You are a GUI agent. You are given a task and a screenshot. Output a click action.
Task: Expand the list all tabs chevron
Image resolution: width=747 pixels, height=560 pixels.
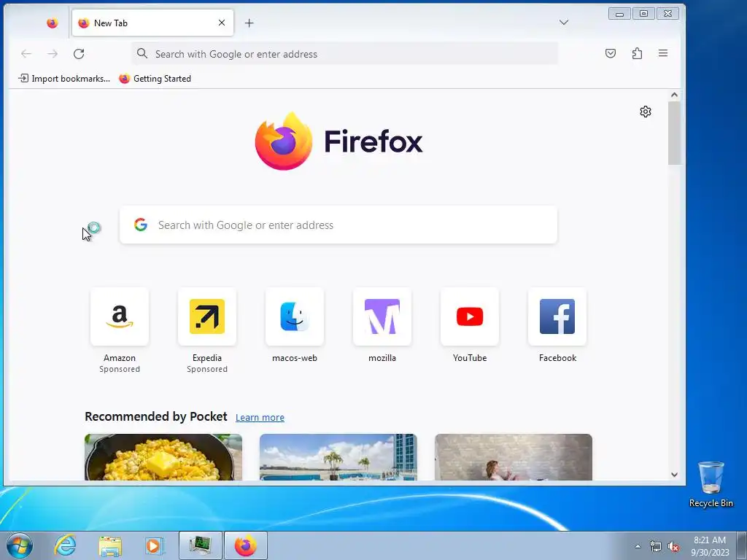coord(564,23)
